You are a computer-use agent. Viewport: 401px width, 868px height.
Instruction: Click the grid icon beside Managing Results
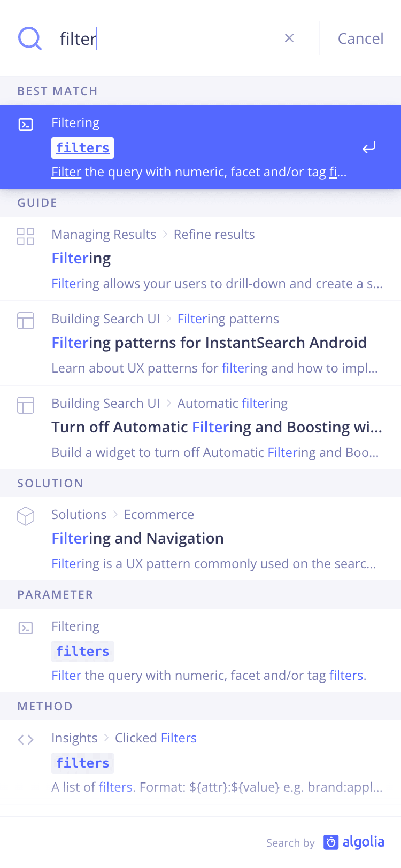pos(26,236)
